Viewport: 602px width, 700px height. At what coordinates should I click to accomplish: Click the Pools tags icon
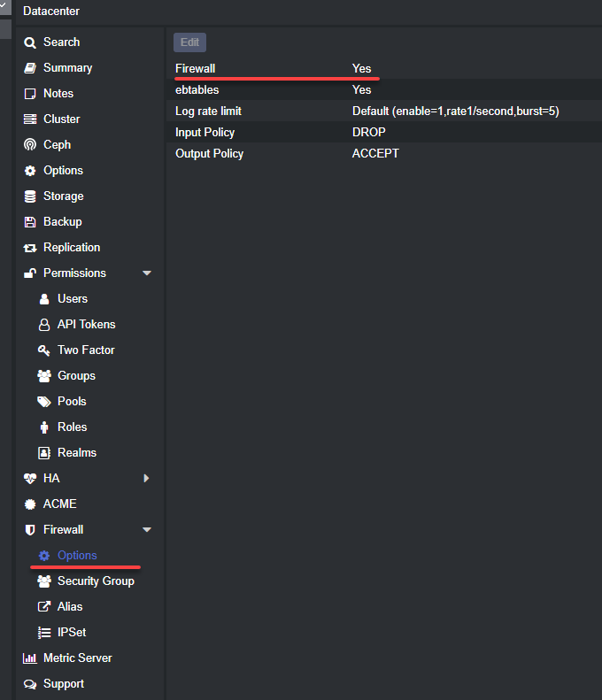tap(44, 401)
